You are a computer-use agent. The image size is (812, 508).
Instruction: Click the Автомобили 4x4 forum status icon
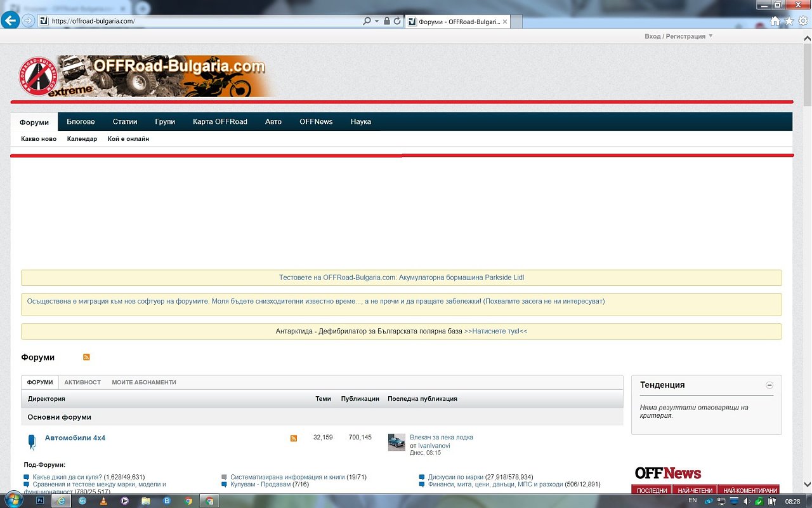pyautogui.click(x=32, y=442)
